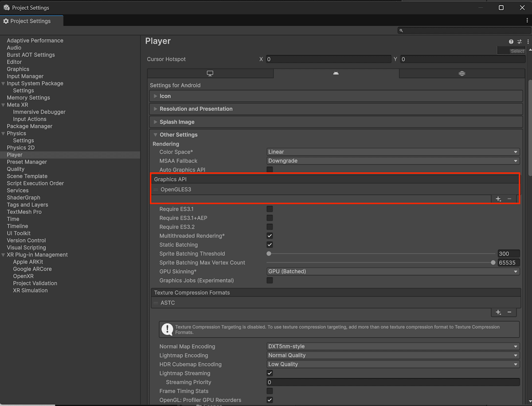Click the Cursor Hotspot X field

(329, 59)
